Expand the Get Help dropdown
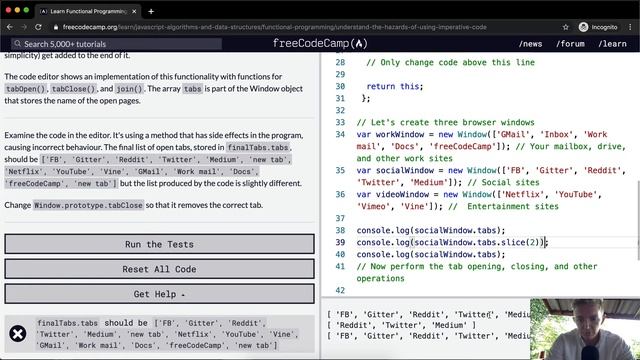640x360 pixels. [160, 294]
